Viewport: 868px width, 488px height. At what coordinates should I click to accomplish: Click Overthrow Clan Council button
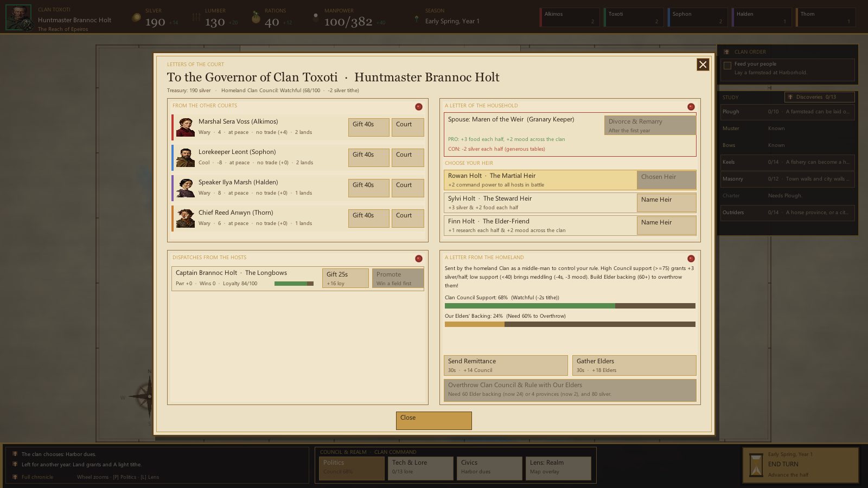570,390
